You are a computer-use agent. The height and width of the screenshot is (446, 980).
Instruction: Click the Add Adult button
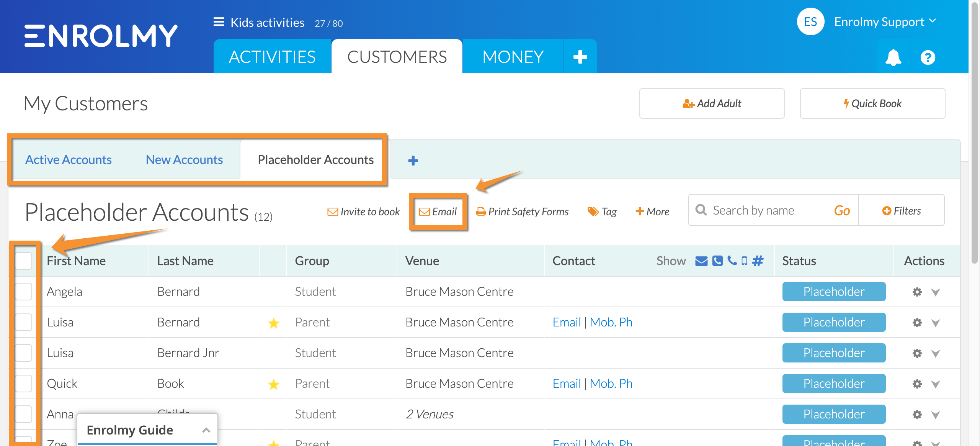[712, 103]
